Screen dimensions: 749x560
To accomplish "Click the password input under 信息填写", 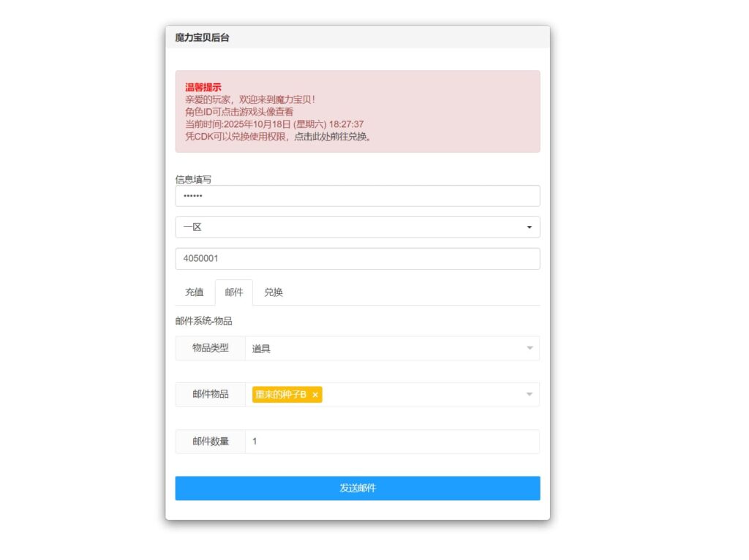I will pos(357,196).
